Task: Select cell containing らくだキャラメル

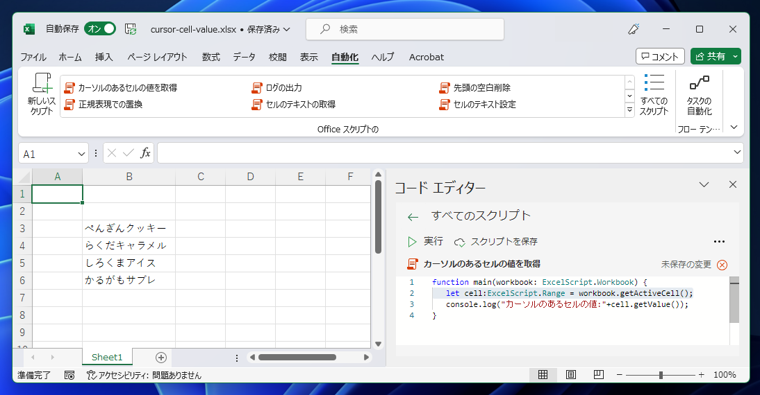Action: pyautogui.click(x=129, y=246)
